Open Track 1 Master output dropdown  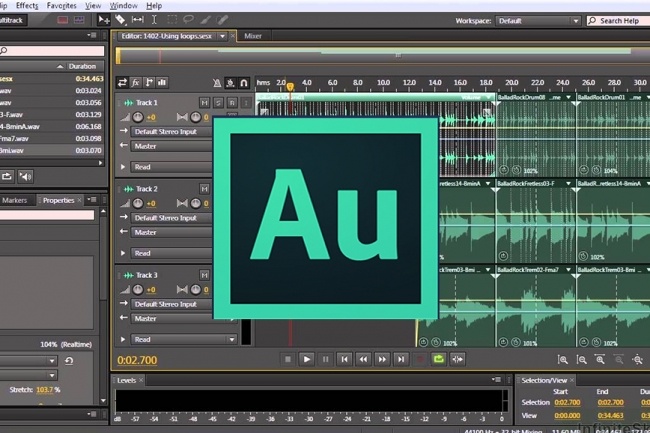point(172,146)
